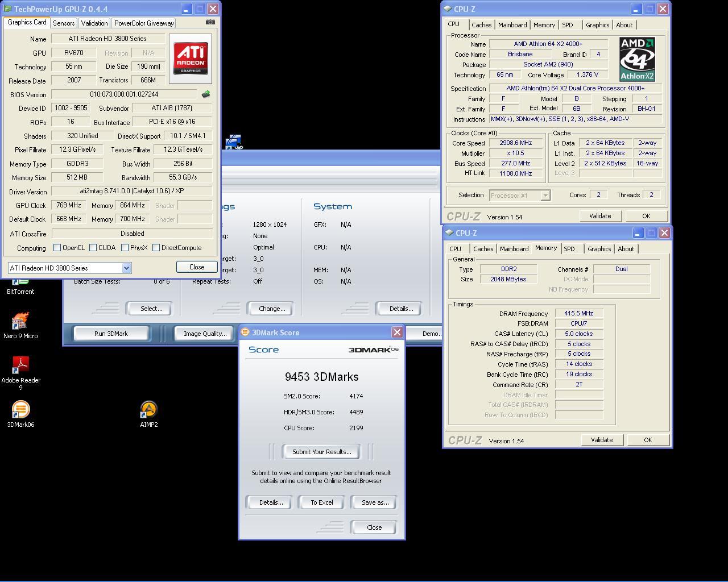Image resolution: width=728 pixels, height=582 pixels.
Task: Switch to CPU tab in lower CPU-Z window
Action: click(455, 248)
